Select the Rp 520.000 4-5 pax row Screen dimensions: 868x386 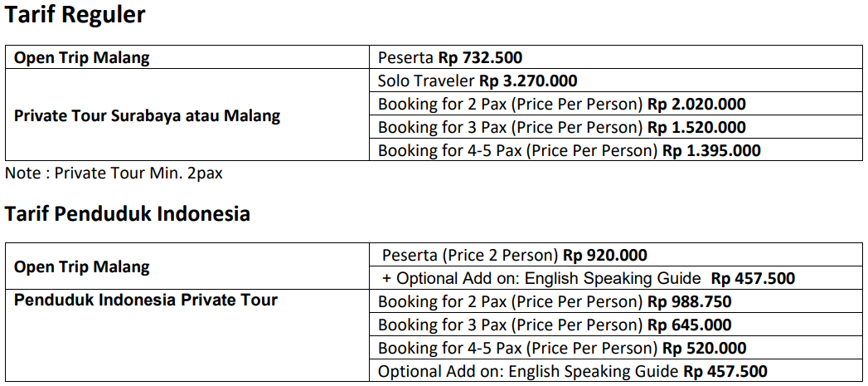[x=616, y=348]
